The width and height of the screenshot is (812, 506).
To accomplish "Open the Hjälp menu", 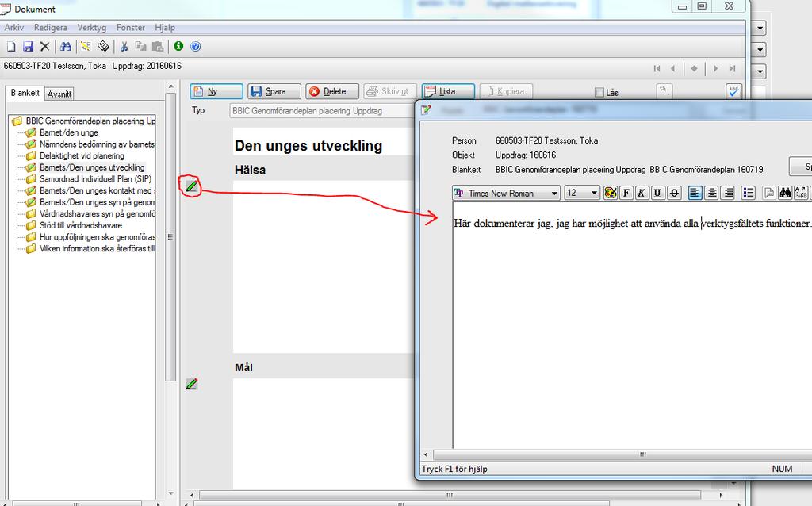I will [165, 28].
